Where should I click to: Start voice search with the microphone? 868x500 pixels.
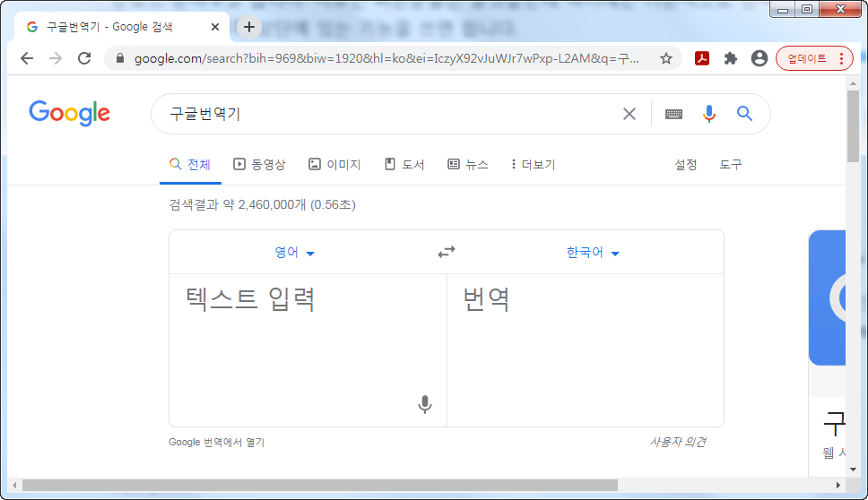click(x=709, y=114)
